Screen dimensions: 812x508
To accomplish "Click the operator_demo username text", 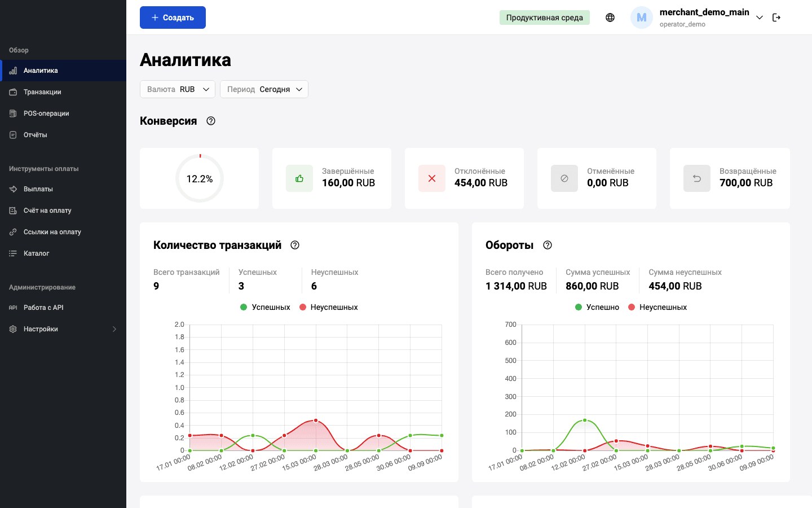I will coord(682,24).
